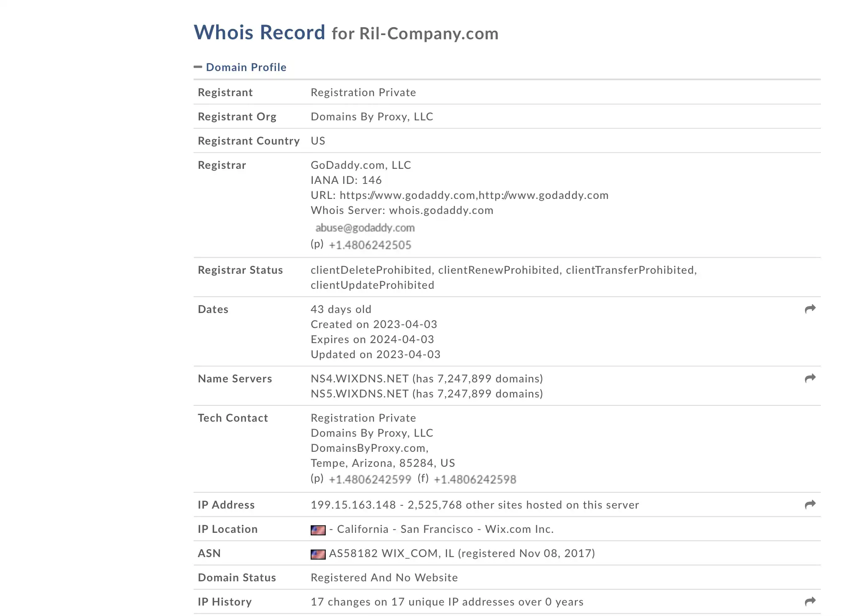Open the arrow icon for IP Address row

pyautogui.click(x=810, y=505)
